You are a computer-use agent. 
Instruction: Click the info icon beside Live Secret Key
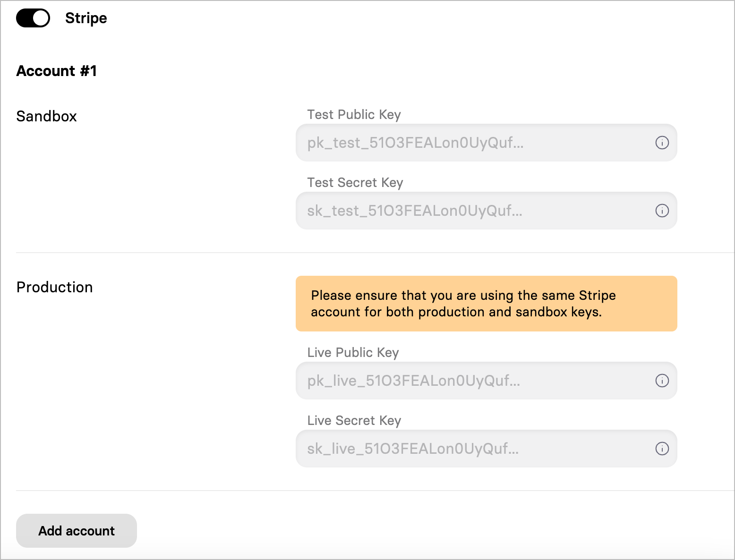[662, 449]
